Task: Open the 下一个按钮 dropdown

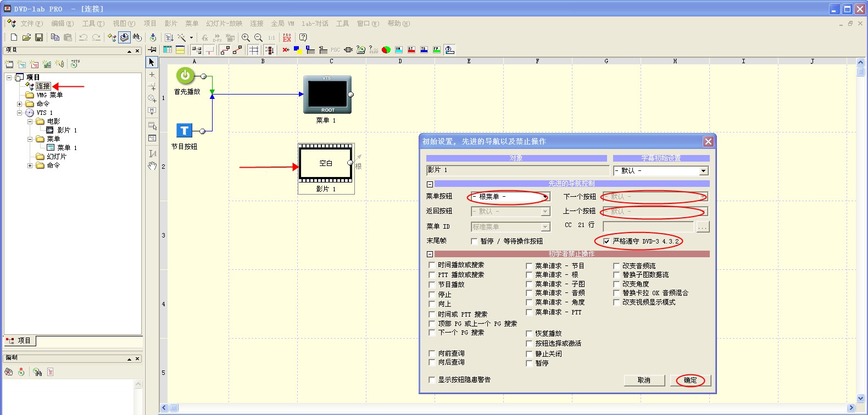Action: pyautogui.click(x=655, y=197)
